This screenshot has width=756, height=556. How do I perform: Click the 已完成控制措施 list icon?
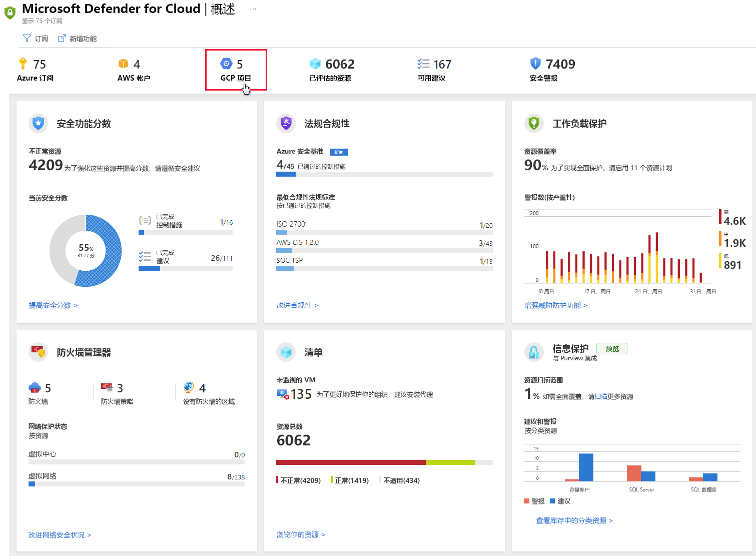click(145, 220)
